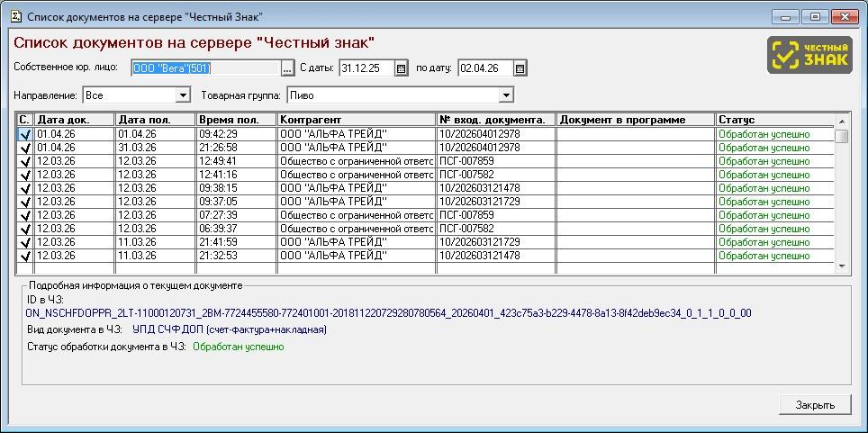Sort by the "Дата док." column header

click(x=75, y=120)
